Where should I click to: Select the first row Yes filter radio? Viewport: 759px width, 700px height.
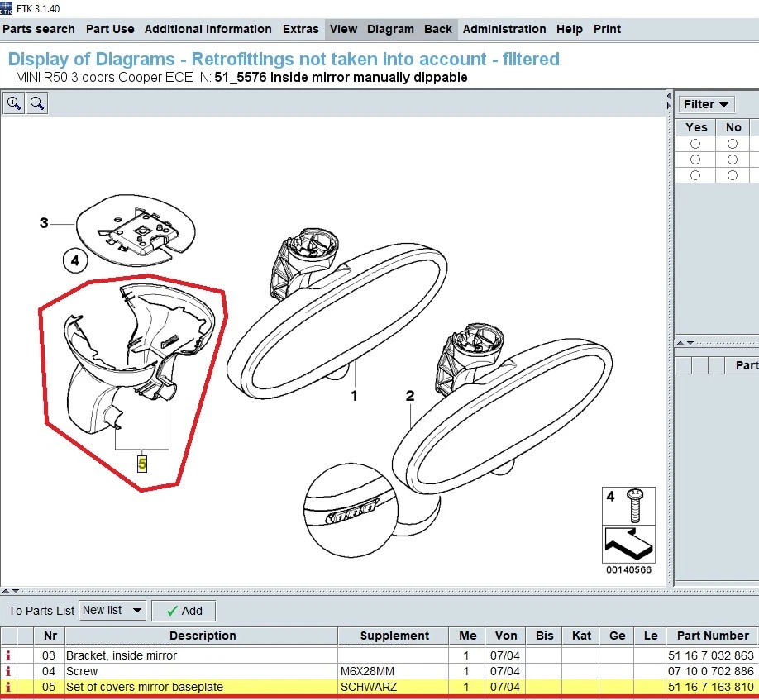tap(696, 144)
